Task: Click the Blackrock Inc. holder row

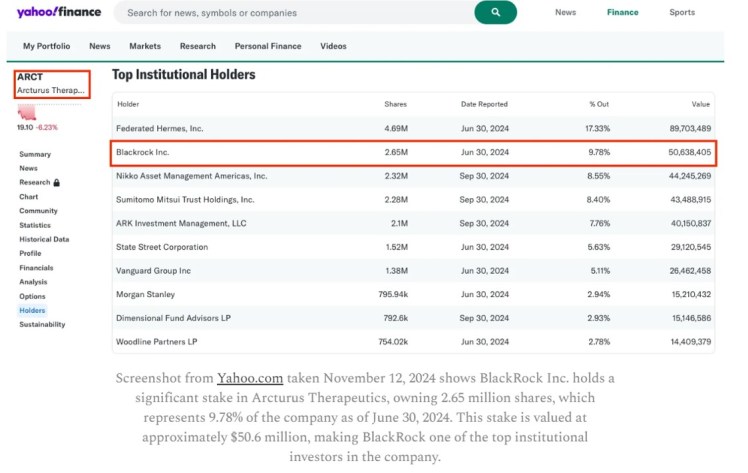Action: (x=414, y=152)
